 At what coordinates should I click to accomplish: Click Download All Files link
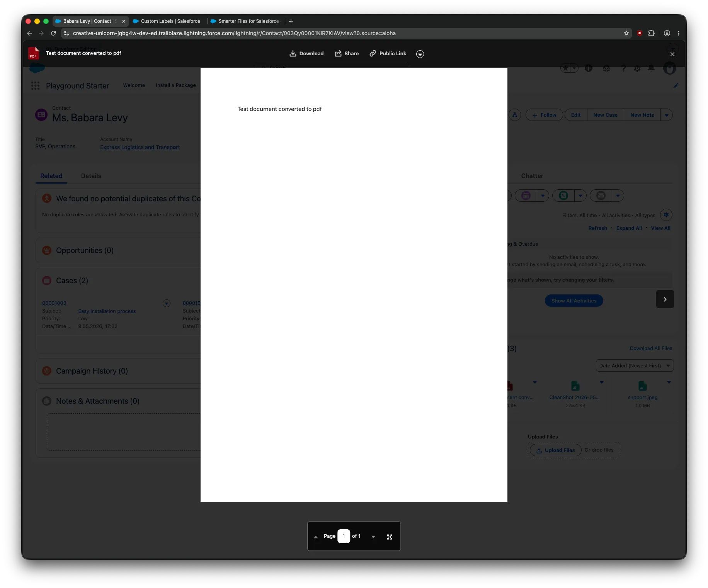coord(651,348)
